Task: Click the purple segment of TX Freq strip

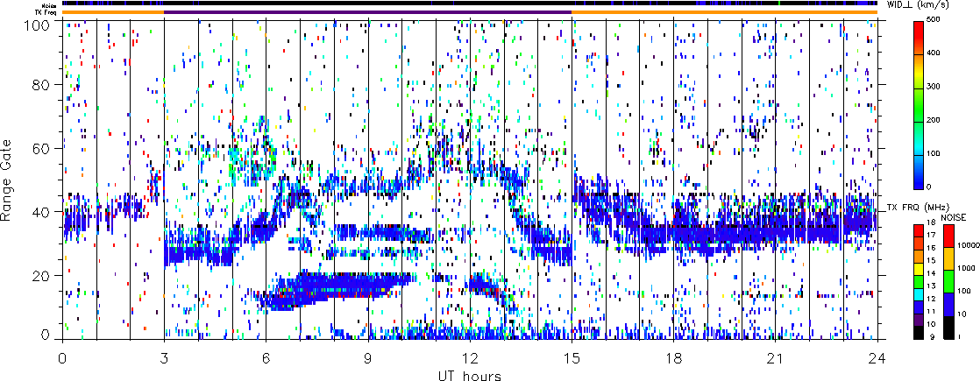Action: (x=367, y=12)
